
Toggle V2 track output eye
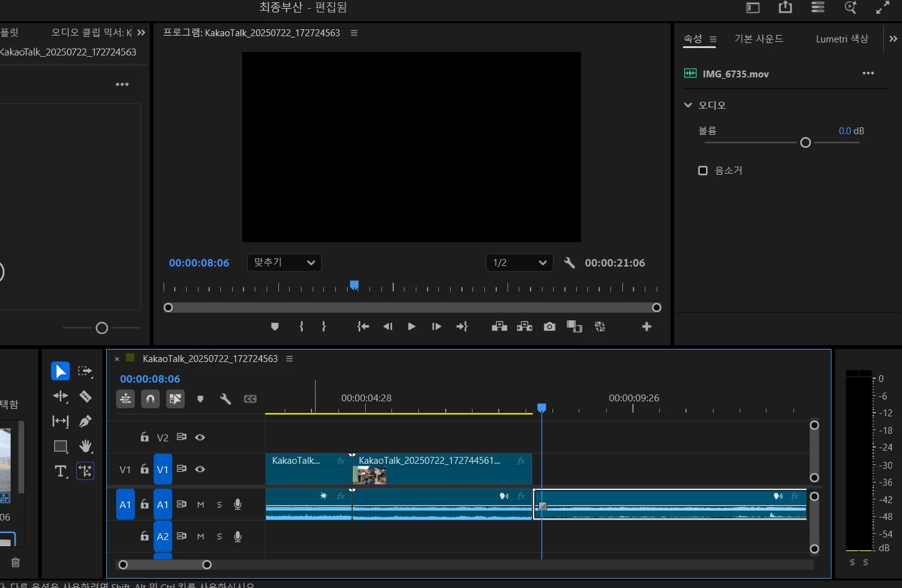coord(200,438)
